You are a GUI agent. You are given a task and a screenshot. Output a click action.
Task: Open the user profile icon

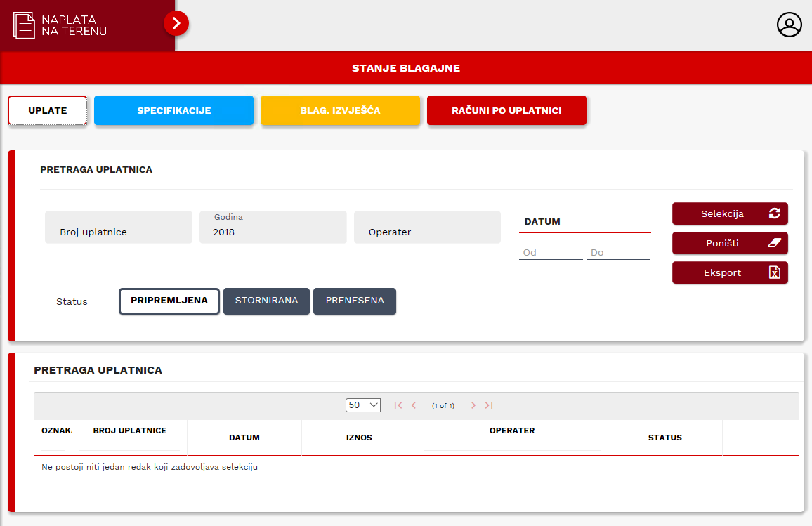pyautogui.click(x=789, y=25)
